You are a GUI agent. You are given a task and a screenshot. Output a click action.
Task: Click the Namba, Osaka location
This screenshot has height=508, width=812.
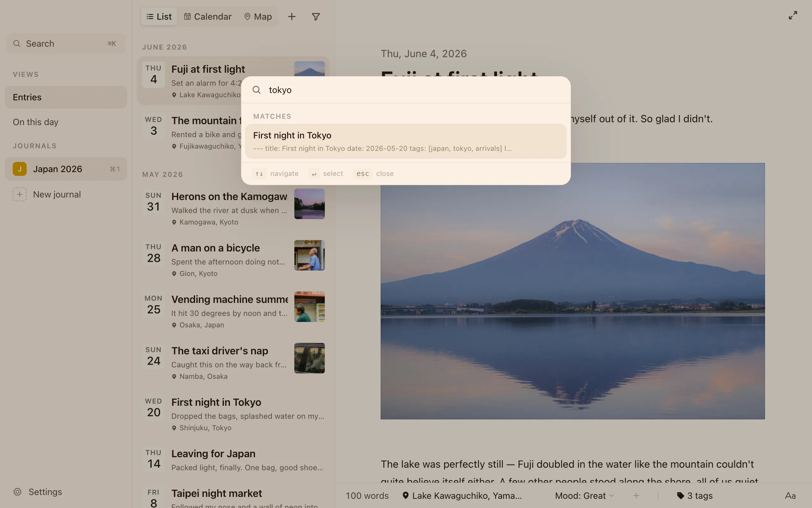(x=203, y=376)
